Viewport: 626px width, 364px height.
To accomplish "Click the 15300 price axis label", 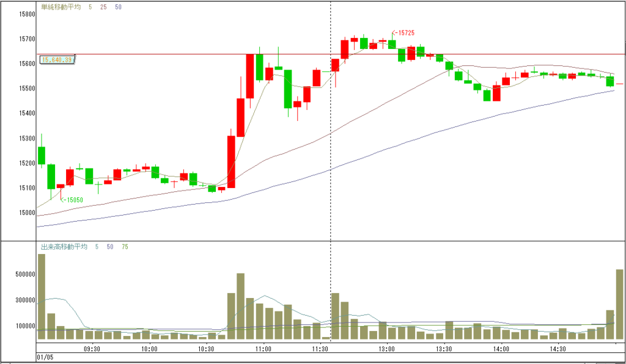I will tap(27, 139).
